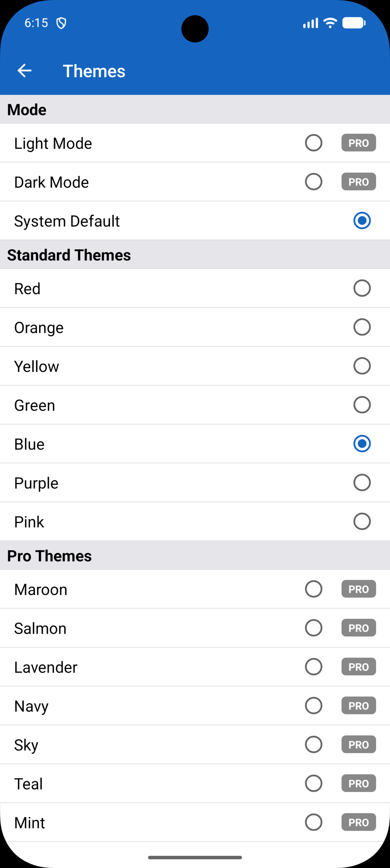Choose the Purple theme radio button
Screen dimensions: 390x868
point(362,482)
